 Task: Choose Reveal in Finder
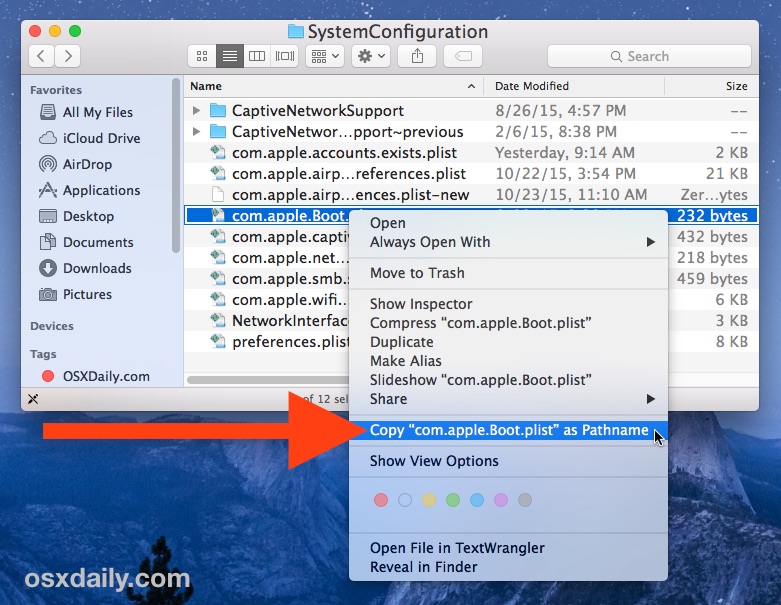point(508,567)
